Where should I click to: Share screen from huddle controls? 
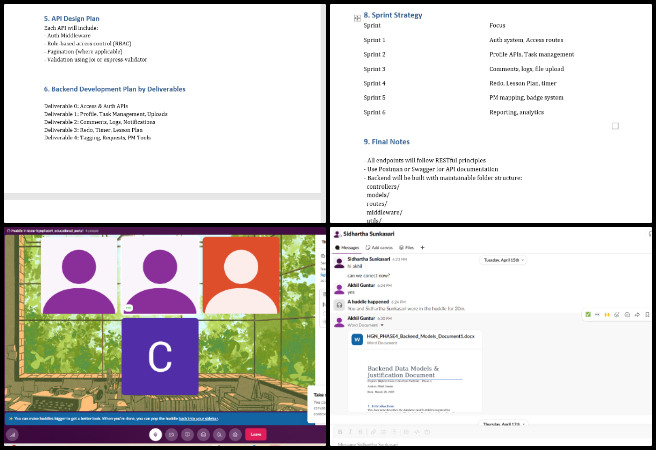[x=187, y=435]
